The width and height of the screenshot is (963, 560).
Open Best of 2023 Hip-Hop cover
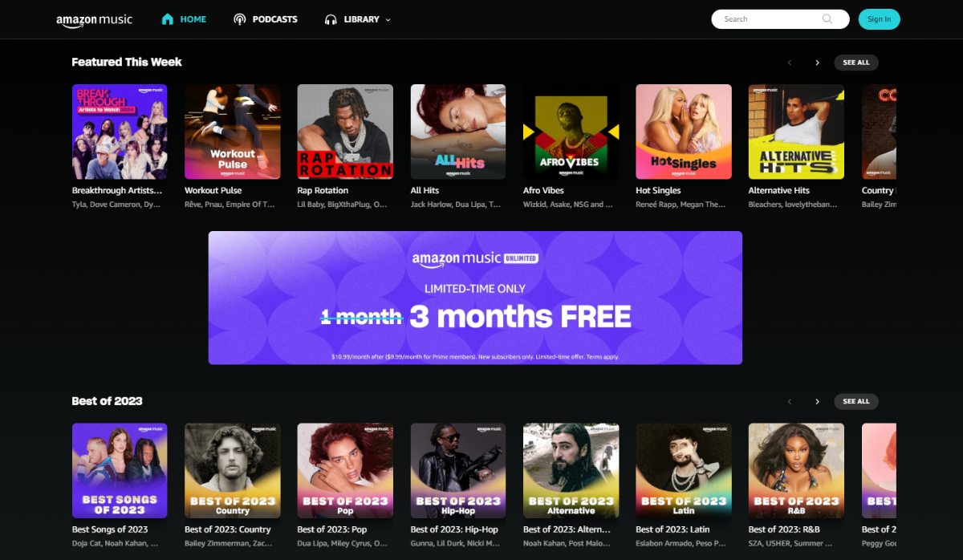(x=458, y=471)
